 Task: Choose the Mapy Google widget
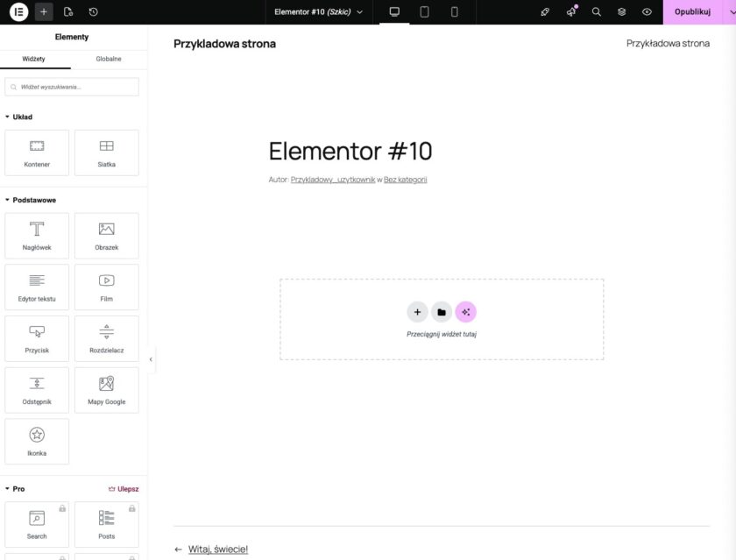tap(106, 390)
